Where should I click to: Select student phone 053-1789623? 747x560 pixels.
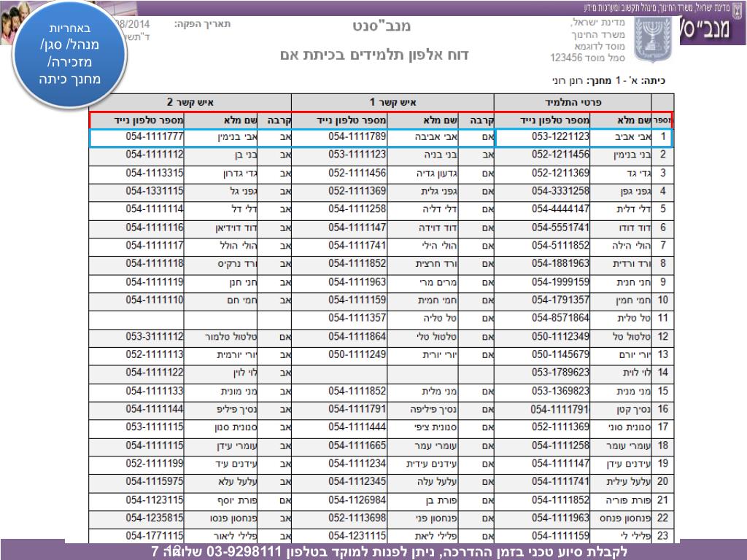pos(560,373)
